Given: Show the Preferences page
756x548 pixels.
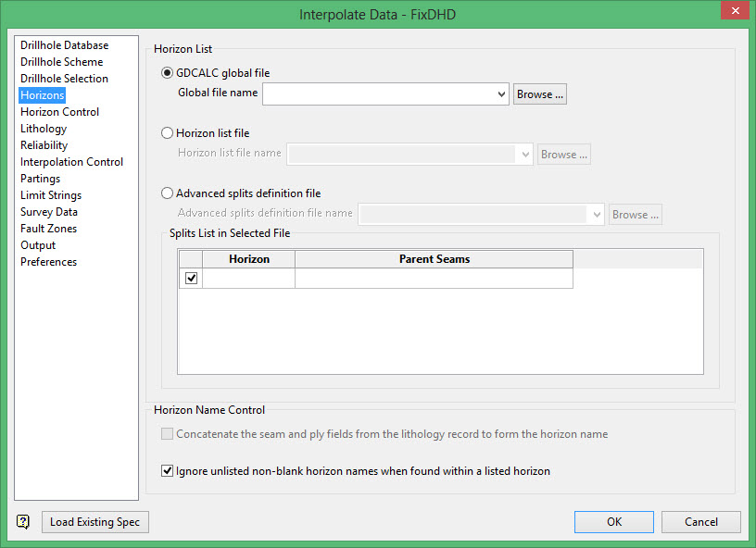Looking at the screenshot, I should click(x=48, y=262).
